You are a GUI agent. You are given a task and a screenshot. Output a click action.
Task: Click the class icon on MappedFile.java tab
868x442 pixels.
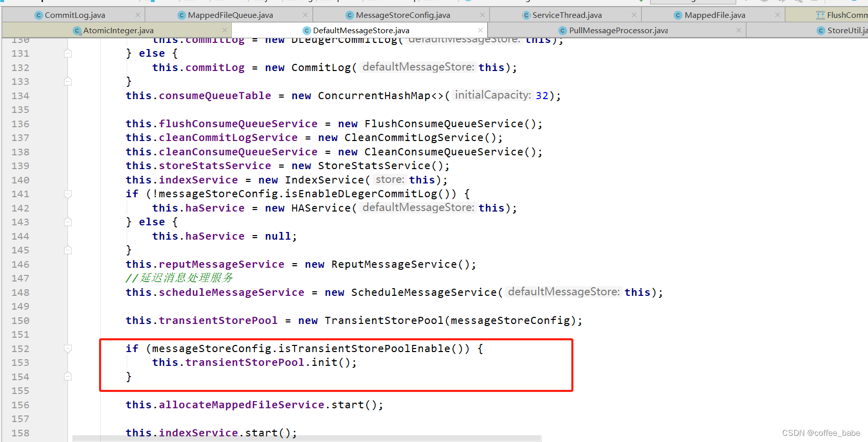[x=678, y=15]
